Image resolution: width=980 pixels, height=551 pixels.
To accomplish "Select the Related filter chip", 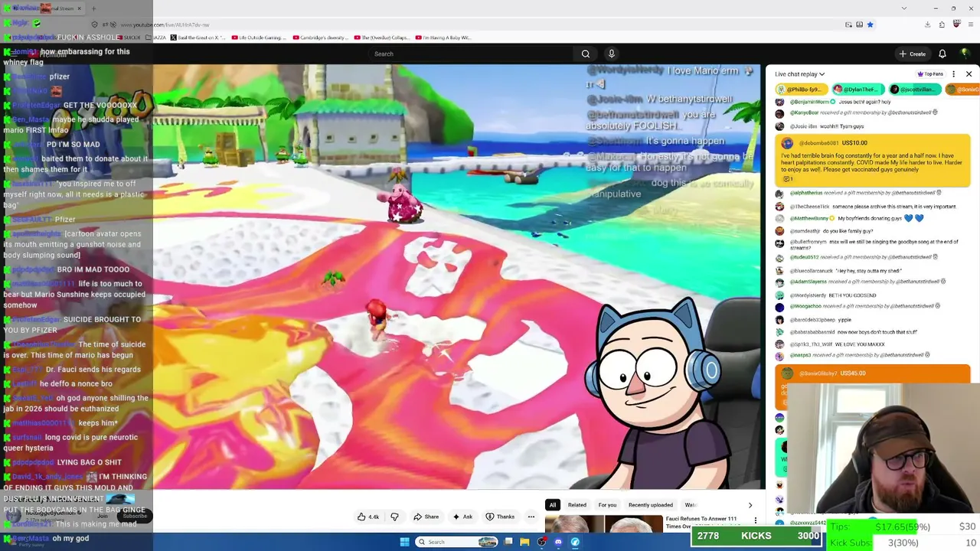I will pos(577,505).
